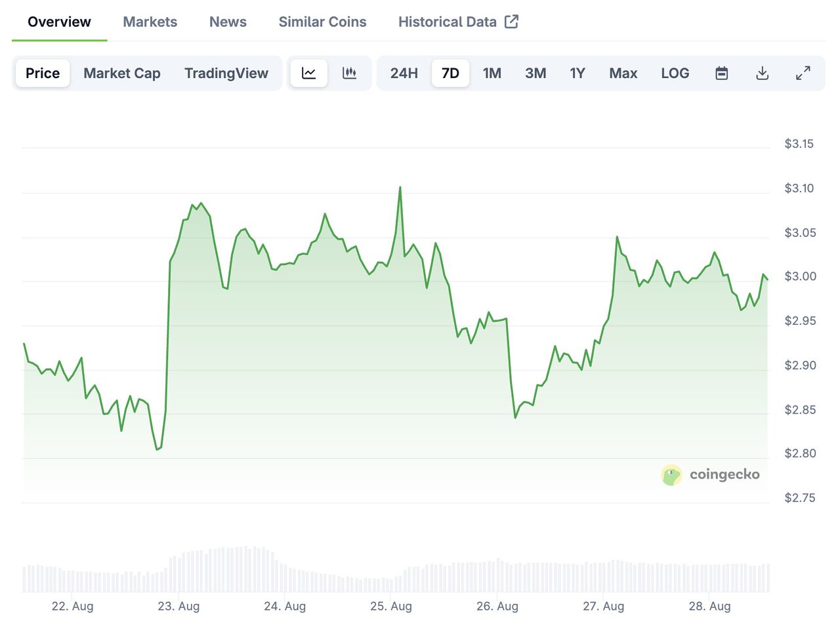Select the 1Y time range
The image size is (840, 632).
click(x=577, y=73)
